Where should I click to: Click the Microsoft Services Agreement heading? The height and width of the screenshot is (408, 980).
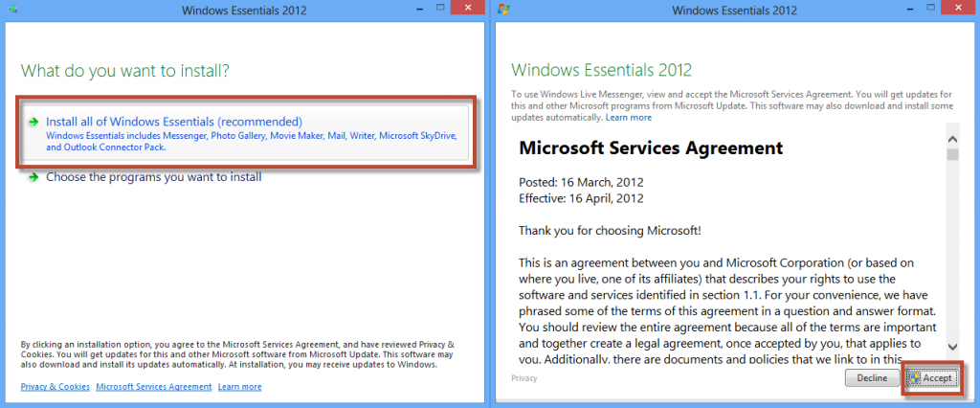click(x=651, y=147)
